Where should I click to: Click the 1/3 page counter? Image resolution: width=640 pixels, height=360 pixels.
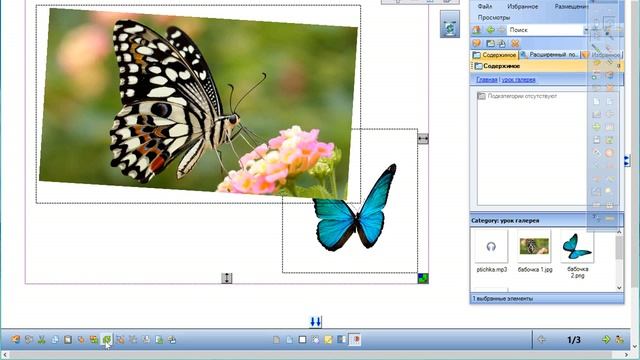coord(573,340)
